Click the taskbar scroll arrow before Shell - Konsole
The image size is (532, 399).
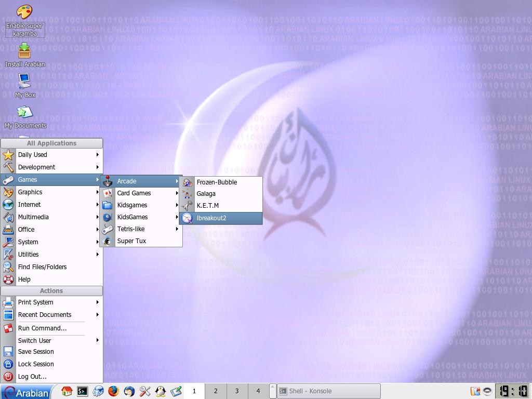(273, 391)
